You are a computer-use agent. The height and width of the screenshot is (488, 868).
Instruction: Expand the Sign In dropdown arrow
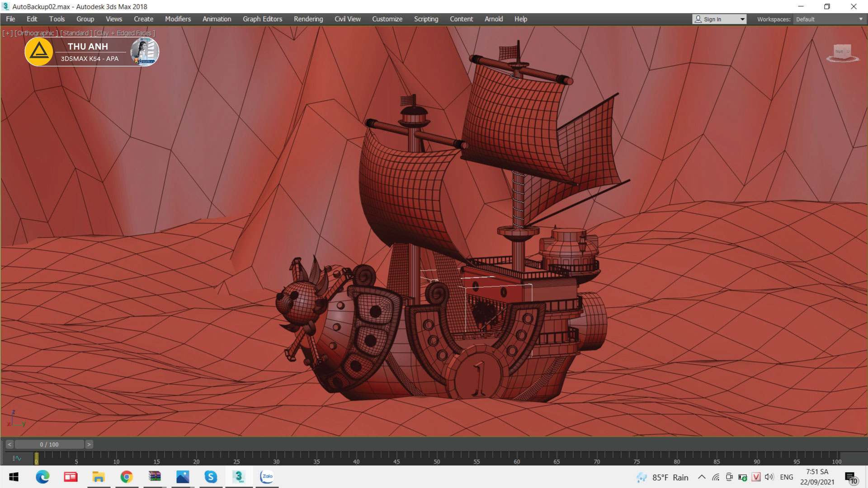[742, 19]
